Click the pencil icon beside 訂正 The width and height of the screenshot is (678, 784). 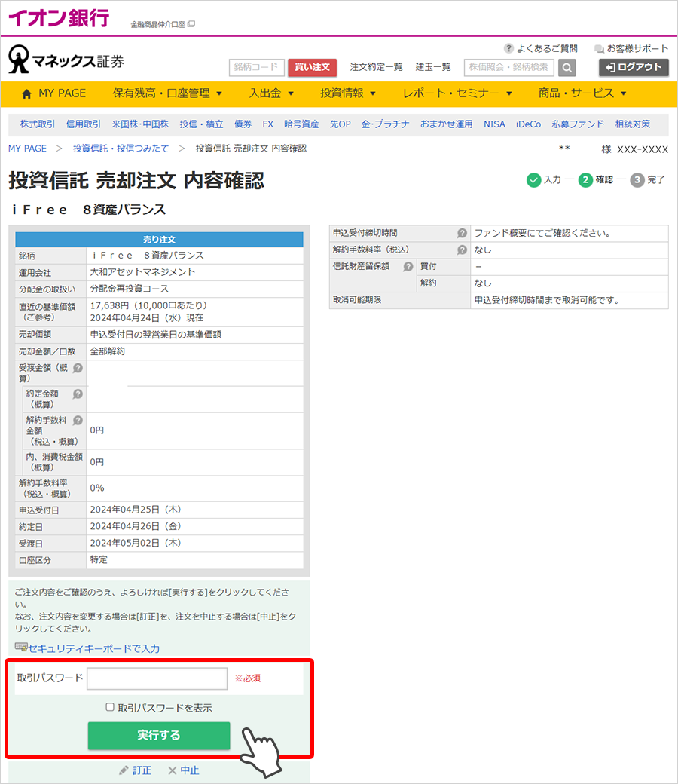click(x=124, y=770)
